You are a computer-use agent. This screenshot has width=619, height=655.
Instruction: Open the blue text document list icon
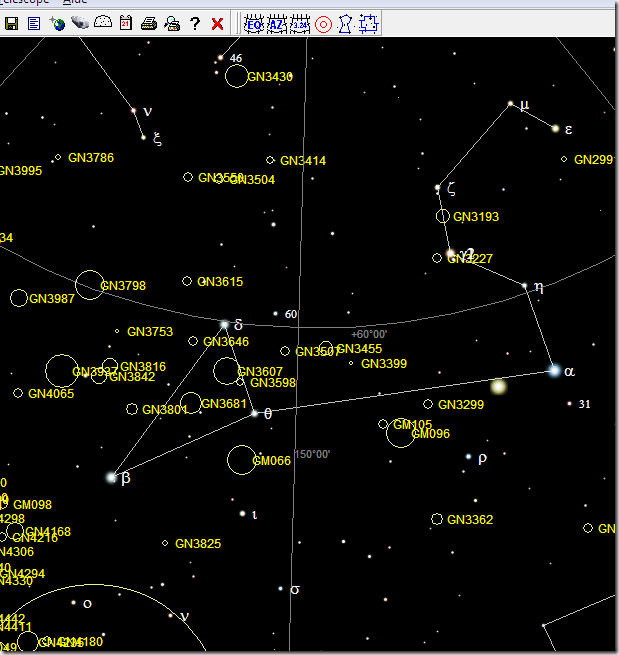click(x=34, y=24)
